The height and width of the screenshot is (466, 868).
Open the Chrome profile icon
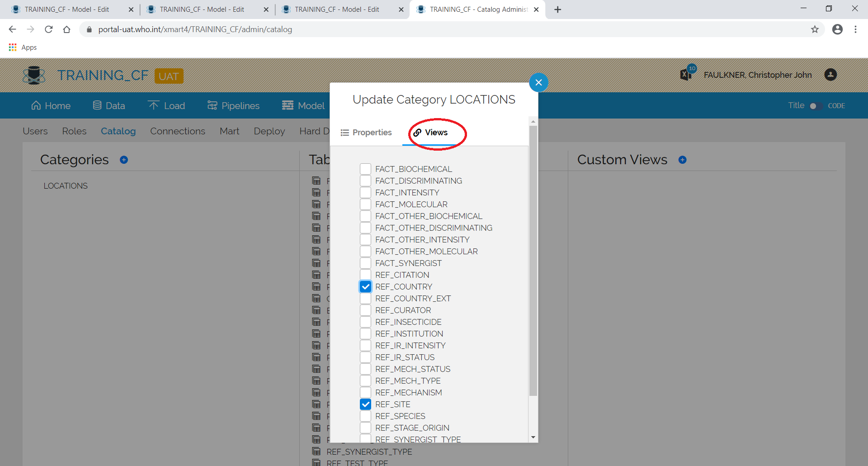click(x=837, y=29)
